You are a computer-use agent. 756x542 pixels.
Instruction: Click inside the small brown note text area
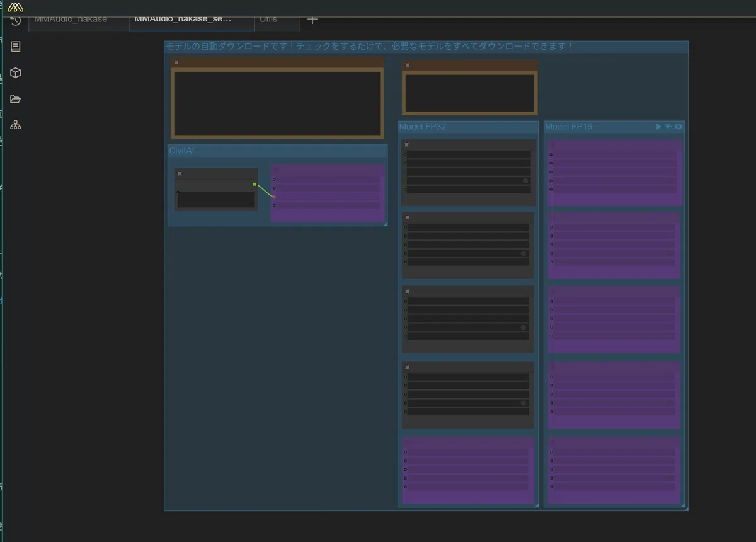coord(469,93)
